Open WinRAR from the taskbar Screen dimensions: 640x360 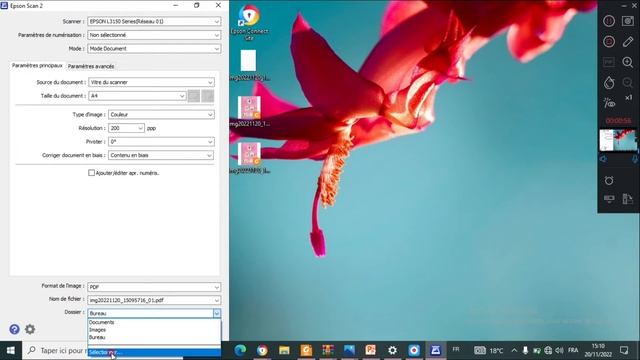pyautogui.click(x=328, y=350)
